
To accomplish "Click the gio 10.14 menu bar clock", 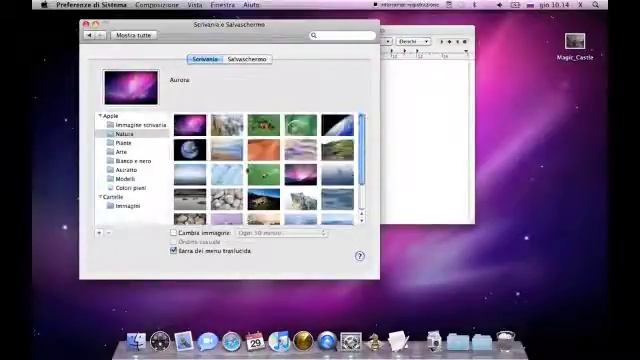I will [x=554, y=5].
